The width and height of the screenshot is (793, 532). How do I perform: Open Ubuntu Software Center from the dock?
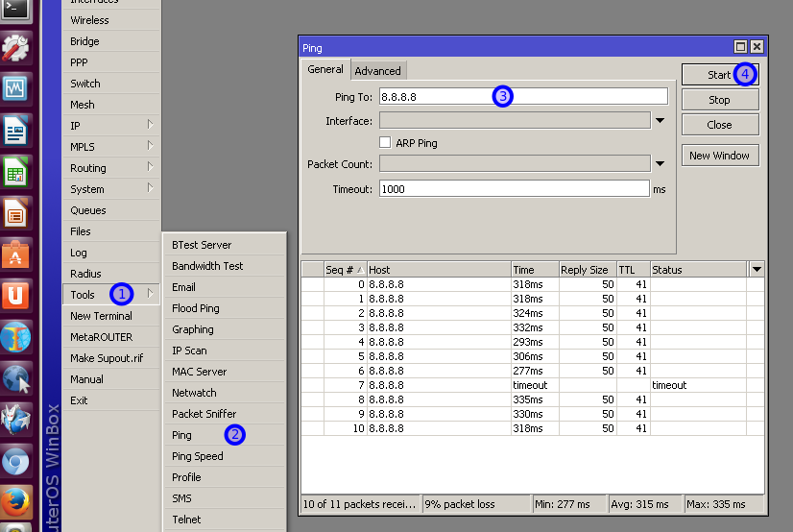coord(14,254)
